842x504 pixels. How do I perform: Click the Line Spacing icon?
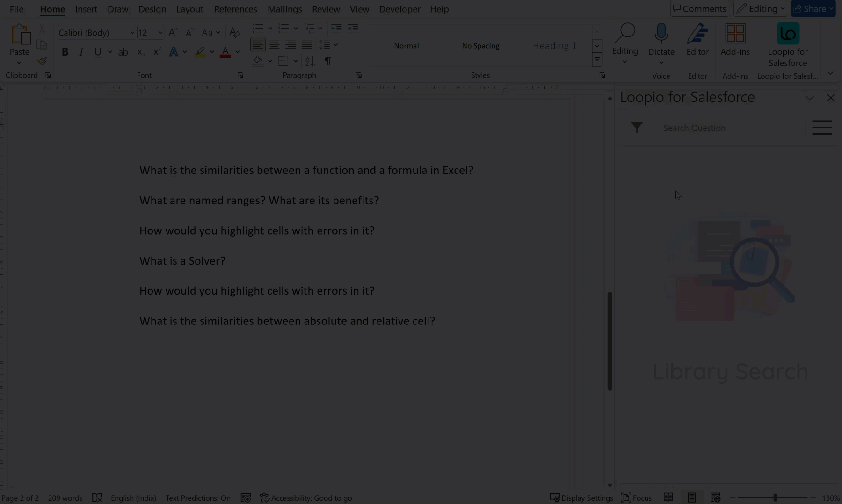pyautogui.click(x=325, y=45)
